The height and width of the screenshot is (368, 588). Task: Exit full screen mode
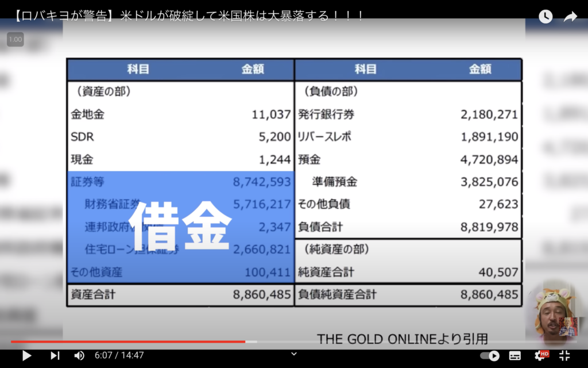(564, 355)
